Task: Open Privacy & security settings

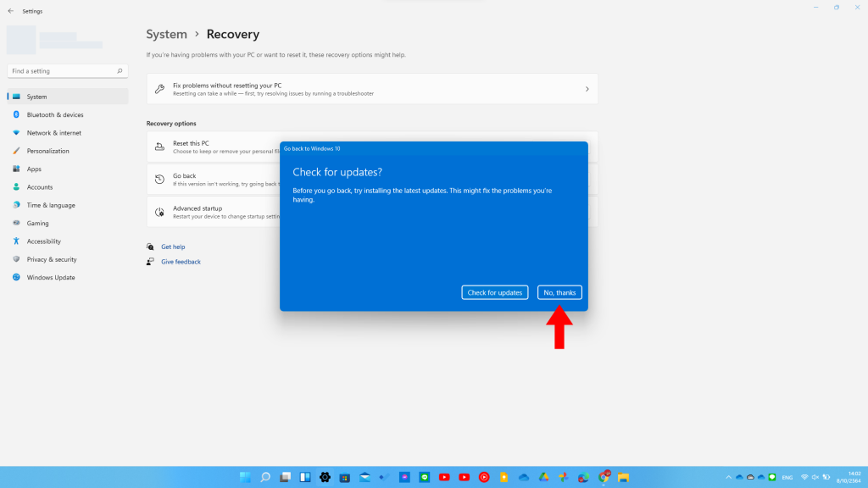Action: coord(68,259)
